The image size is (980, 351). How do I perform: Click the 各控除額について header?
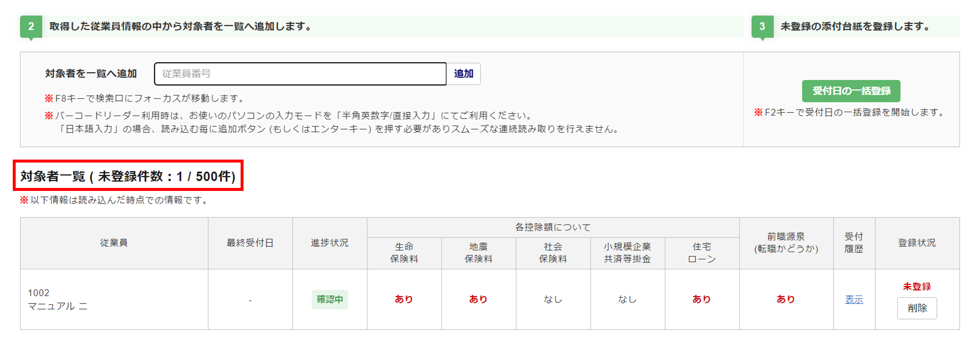pos(553,228)
